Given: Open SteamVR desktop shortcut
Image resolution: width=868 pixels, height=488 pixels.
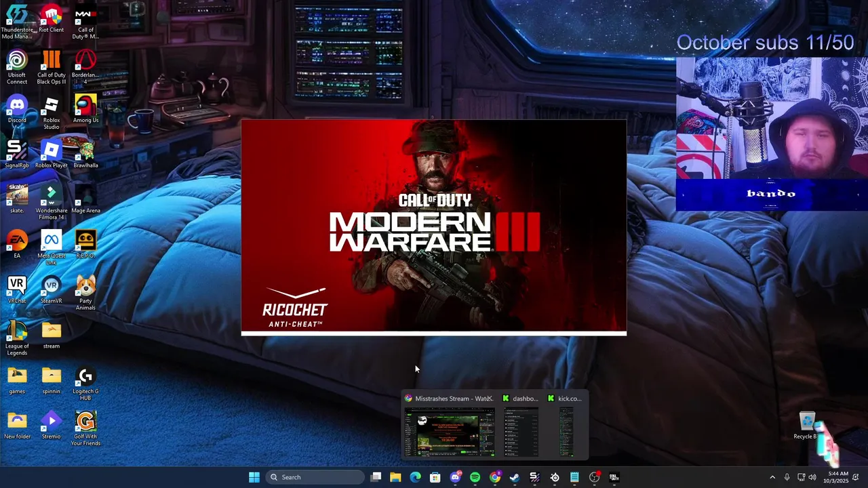Looking at the screenshot, I should coord(51,290).
